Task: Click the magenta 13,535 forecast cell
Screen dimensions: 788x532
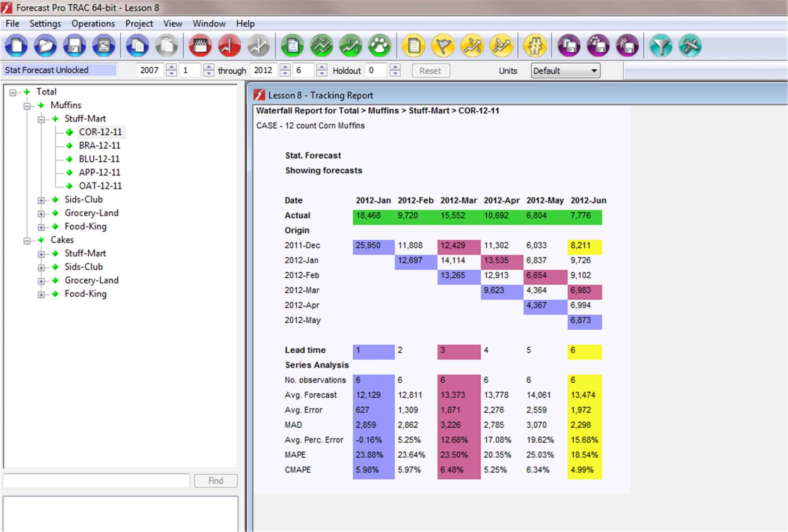Action: pos(502,262)
